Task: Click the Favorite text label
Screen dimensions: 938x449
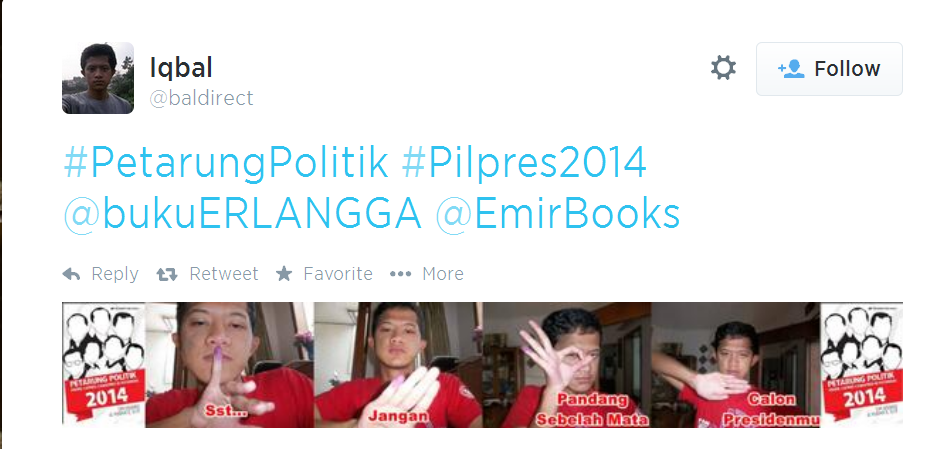Action: coord(338,274)
